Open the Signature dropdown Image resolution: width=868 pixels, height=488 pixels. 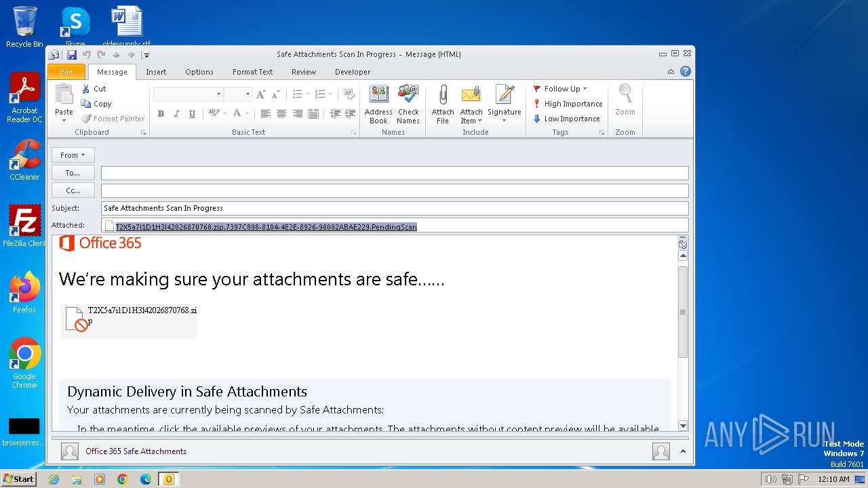coord(505,104)
